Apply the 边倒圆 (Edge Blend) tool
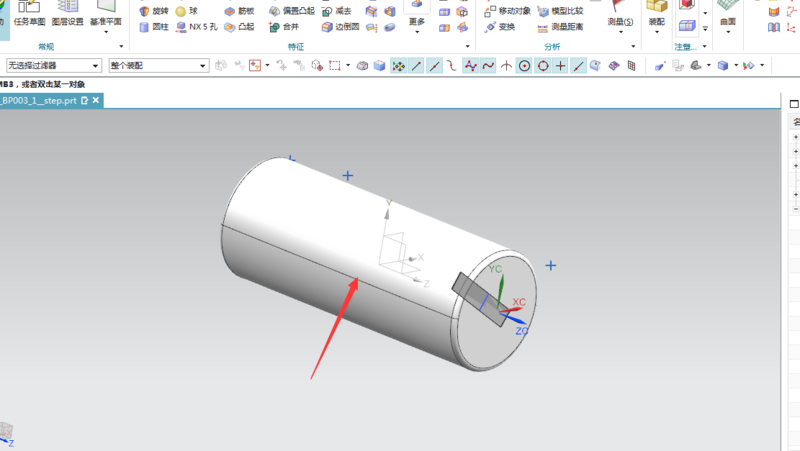Screen dimensions: 800x451 click(x=340, y=27)
